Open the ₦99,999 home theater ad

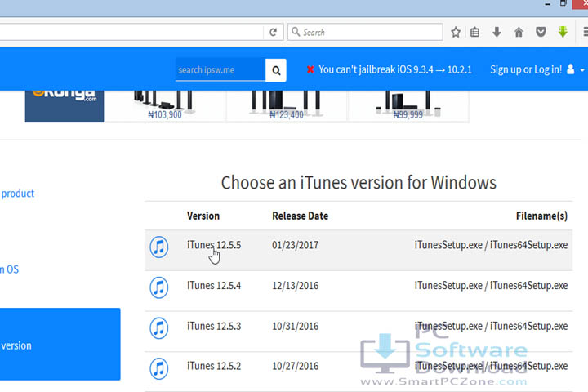(408, 106)
